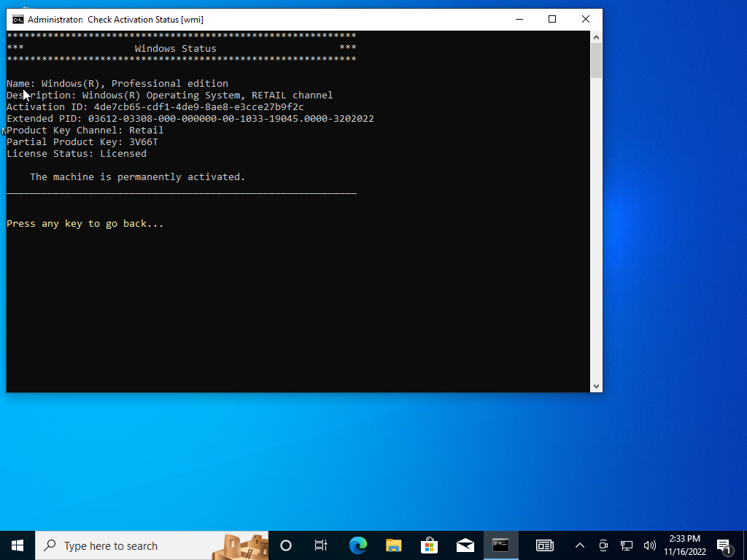Open Microsoft Store from the taskbar
Image resolution: width=747 pixels, height=560 pixels.
click(429, 545)
